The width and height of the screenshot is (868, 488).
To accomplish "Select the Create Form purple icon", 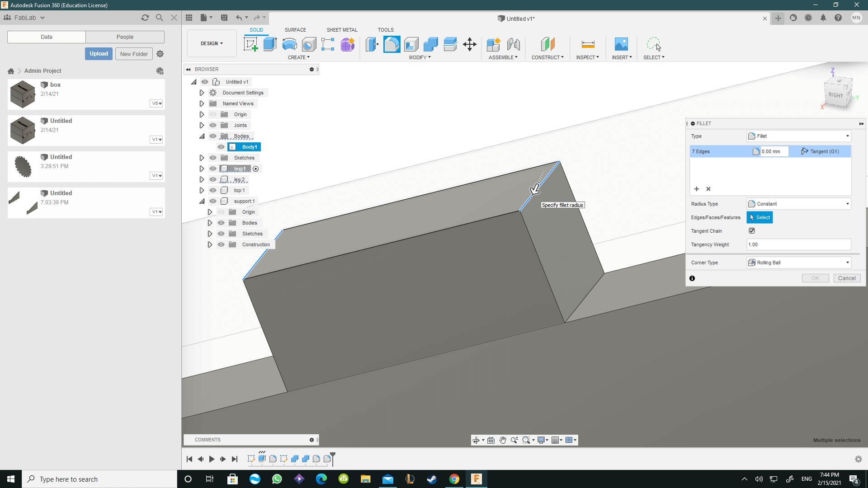I will click(348, 44).
